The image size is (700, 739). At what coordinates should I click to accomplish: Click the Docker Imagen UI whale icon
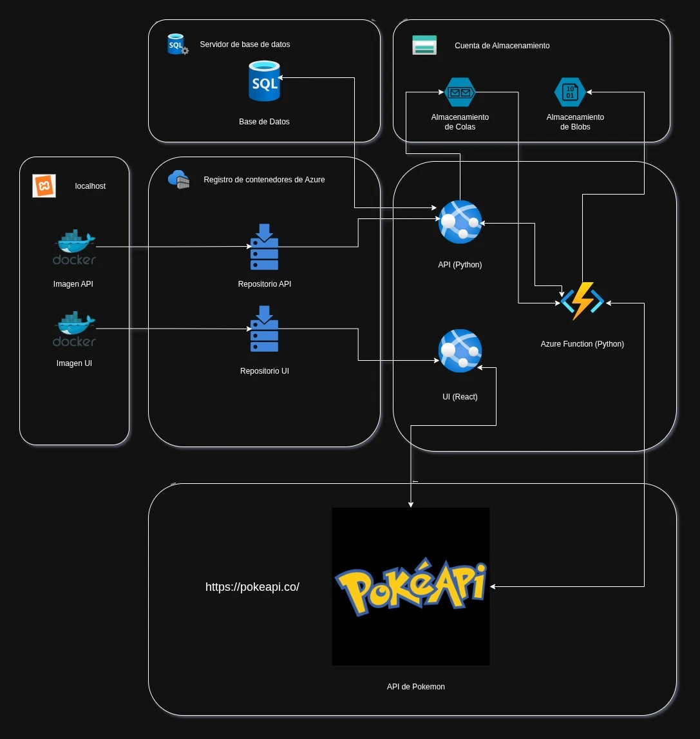73,329
